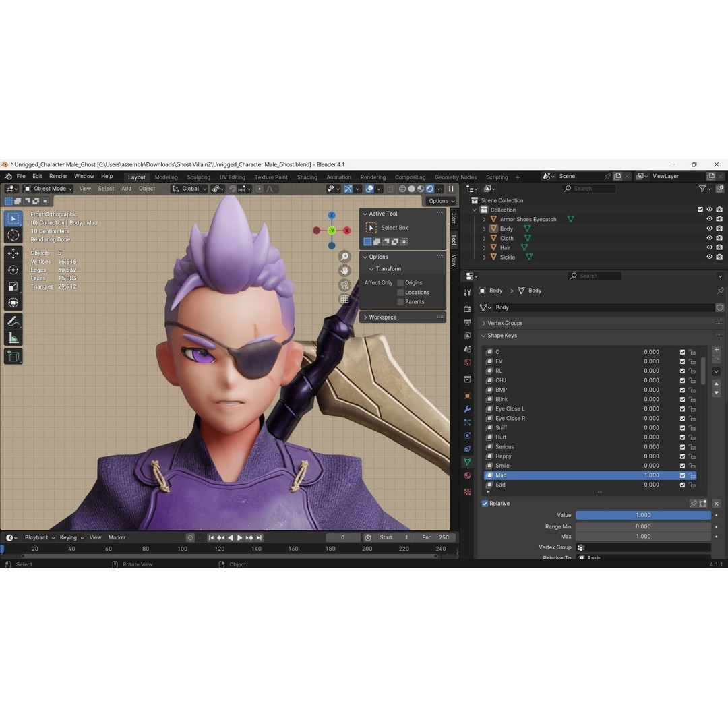Toggle the Locations checkbox
The image size is (728, 728).
(x=400, y=292)
